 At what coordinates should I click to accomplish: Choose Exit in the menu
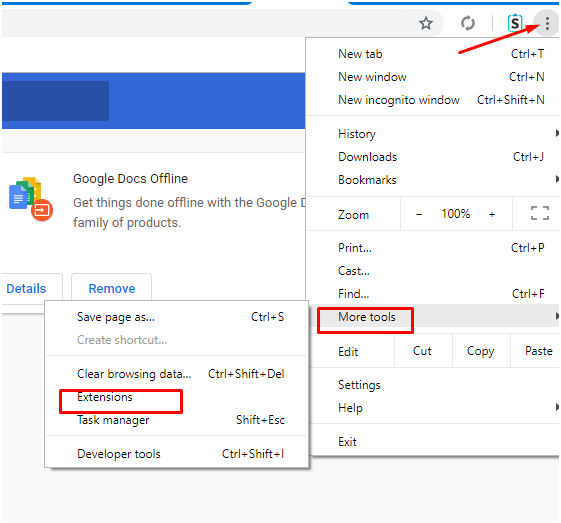click(x=433, y=442)
